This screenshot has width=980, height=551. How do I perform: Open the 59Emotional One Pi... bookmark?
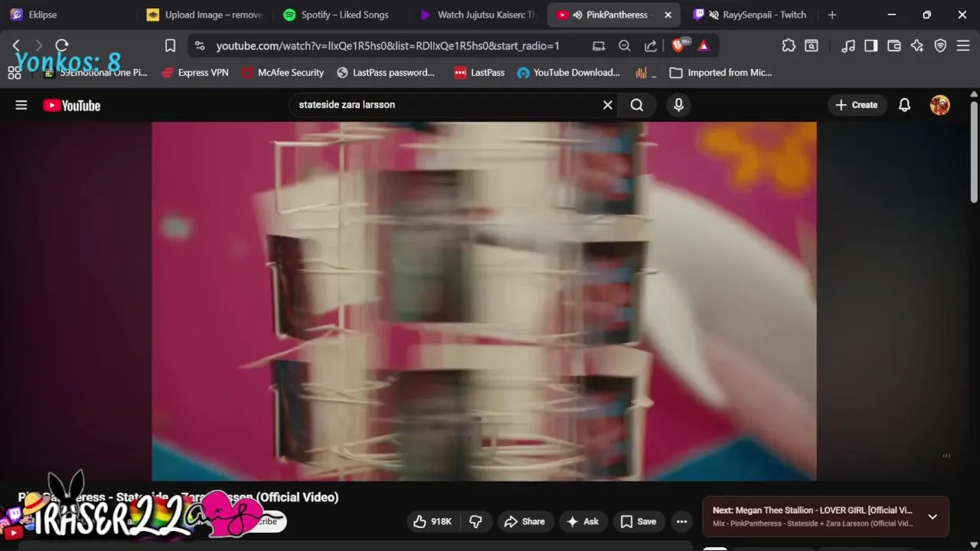coord(96,73)
